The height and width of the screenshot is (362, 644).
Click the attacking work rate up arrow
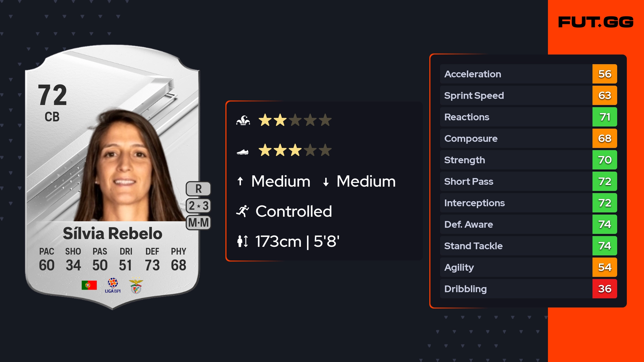(x=240, y=181)
